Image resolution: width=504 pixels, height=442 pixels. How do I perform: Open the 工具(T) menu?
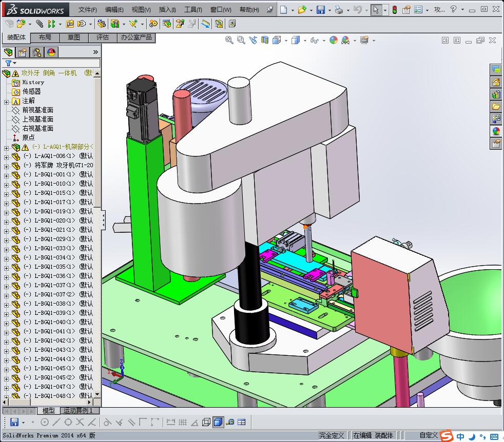193,10
